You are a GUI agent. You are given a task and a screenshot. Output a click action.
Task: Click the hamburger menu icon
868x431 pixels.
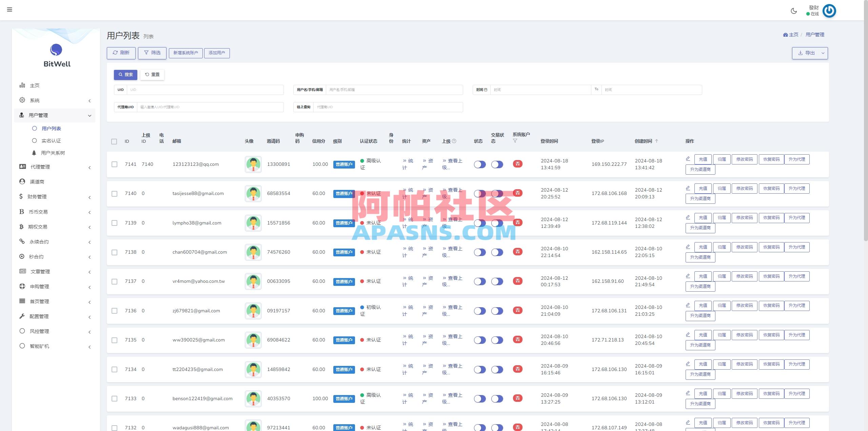[x=9, y=9]
